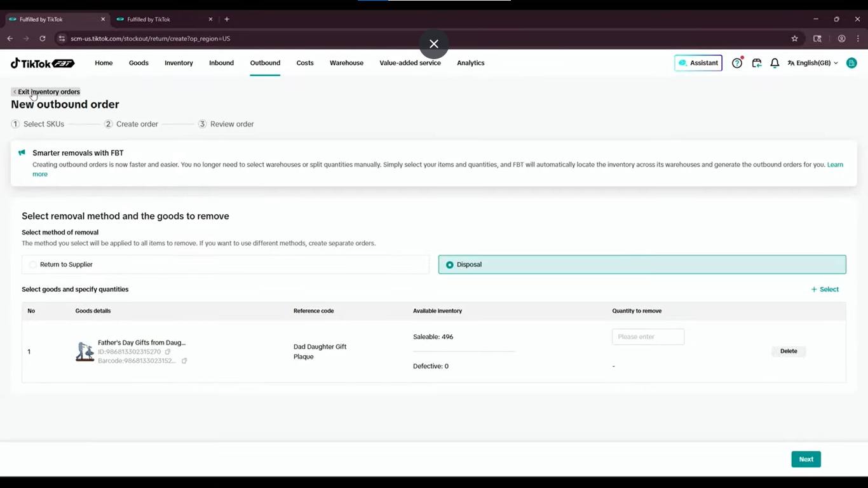Expand the English(GB) language dropdown
The width and height of the screenshot is (868, 488).
[x=813, y=63]
